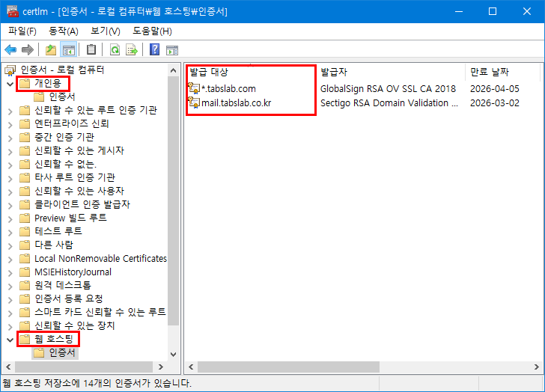Sort by 발급자 column header

coord(392,72)
